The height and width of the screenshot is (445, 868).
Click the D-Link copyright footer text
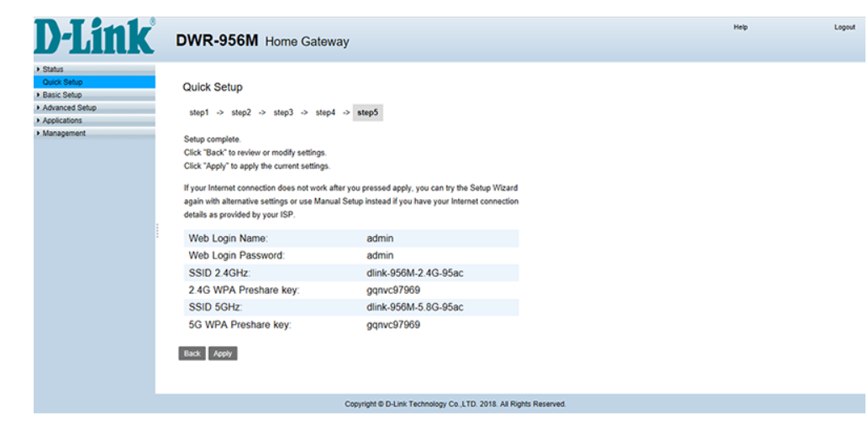coord(455,405)
